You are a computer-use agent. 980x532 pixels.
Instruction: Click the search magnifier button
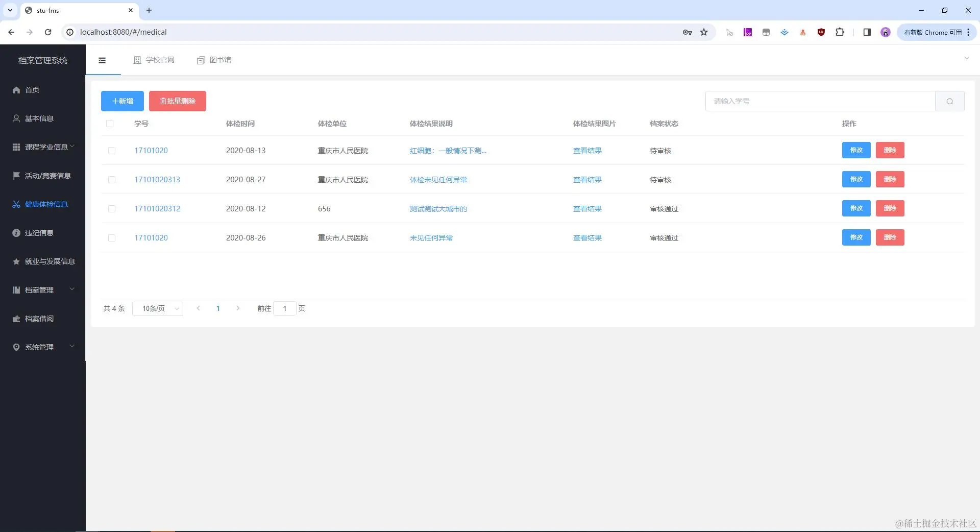949,101
